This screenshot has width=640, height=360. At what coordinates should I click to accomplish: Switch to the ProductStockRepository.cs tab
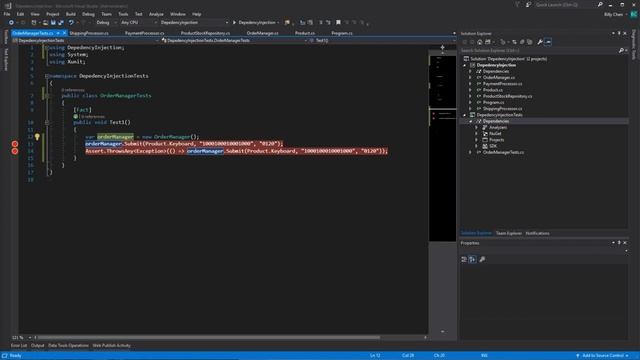tap(205, 33)
